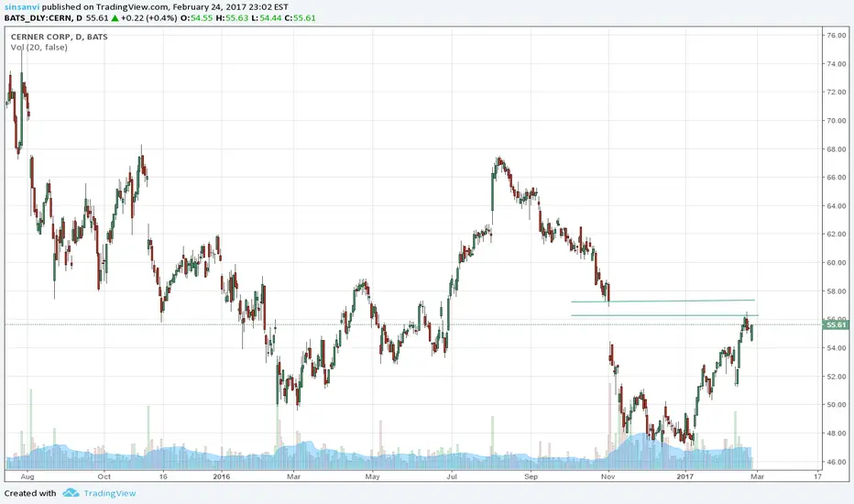The height and width of the screenshot is (504, 854).
Task: Click the Aug label on time axis
Action: [27, 477]
